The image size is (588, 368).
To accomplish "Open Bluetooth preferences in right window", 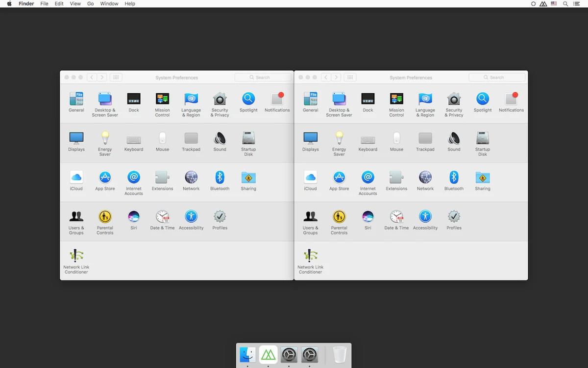I will coord(454,181).
